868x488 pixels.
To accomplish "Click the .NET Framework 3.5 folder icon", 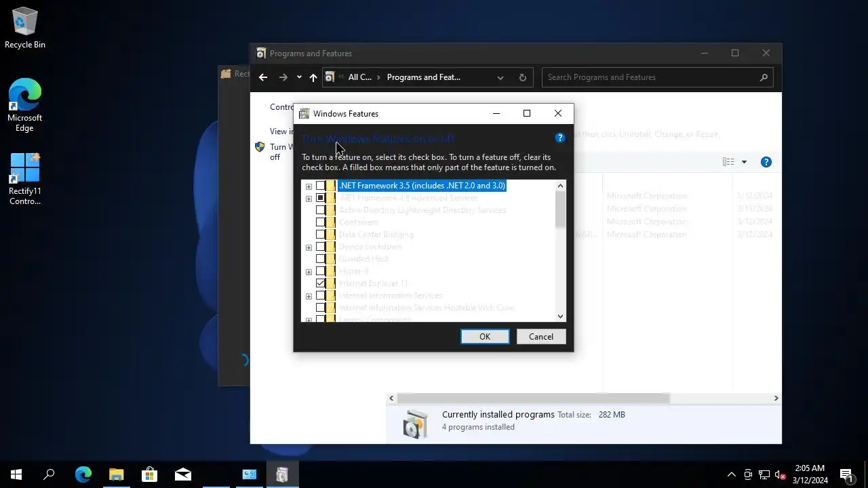I will click(x=331, y=186).
